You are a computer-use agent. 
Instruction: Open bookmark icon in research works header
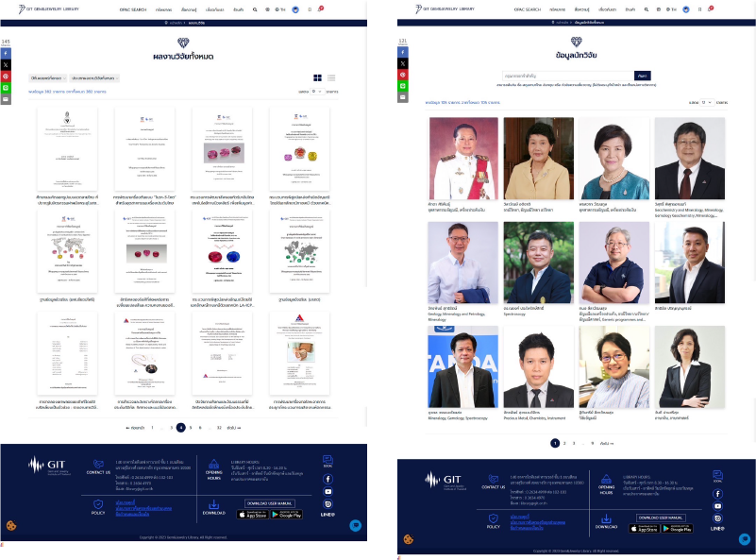pyautogui.click(x=310, y=9)
